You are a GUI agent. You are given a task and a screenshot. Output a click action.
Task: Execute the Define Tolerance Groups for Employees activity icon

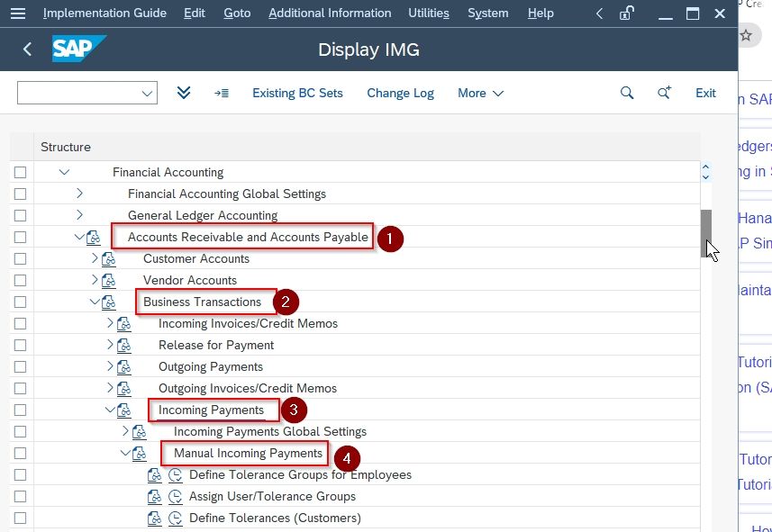pos(176,475)
